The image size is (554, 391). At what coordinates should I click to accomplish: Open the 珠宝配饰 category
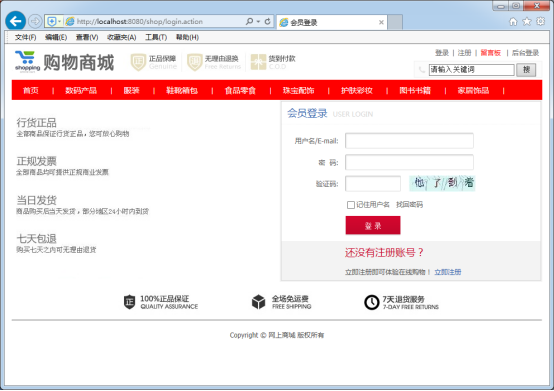coord(299,90)
